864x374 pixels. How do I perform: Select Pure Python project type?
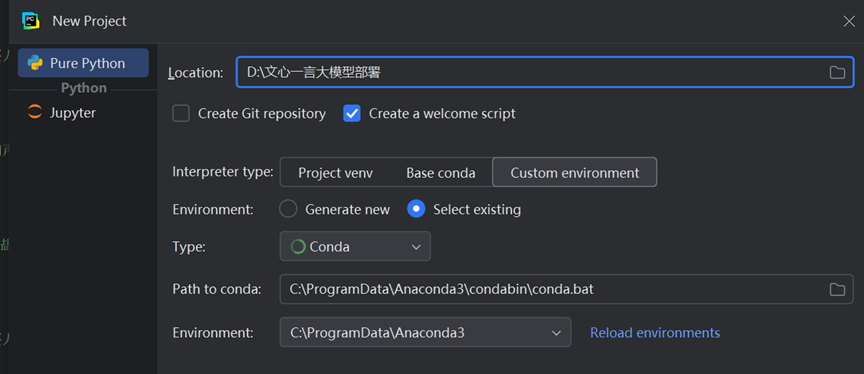(83, 63)
